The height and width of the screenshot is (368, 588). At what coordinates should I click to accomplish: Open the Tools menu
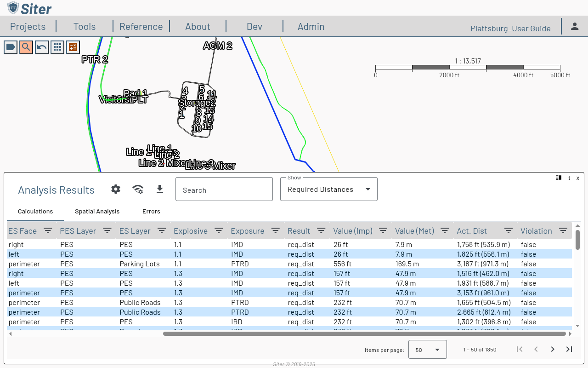click(85, 26)
